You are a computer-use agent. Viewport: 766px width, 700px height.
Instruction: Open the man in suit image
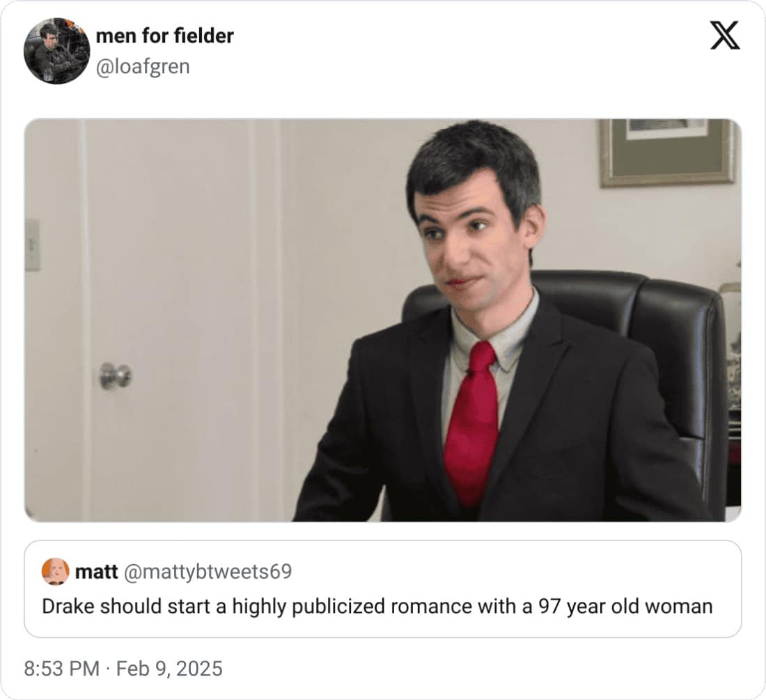383,320
